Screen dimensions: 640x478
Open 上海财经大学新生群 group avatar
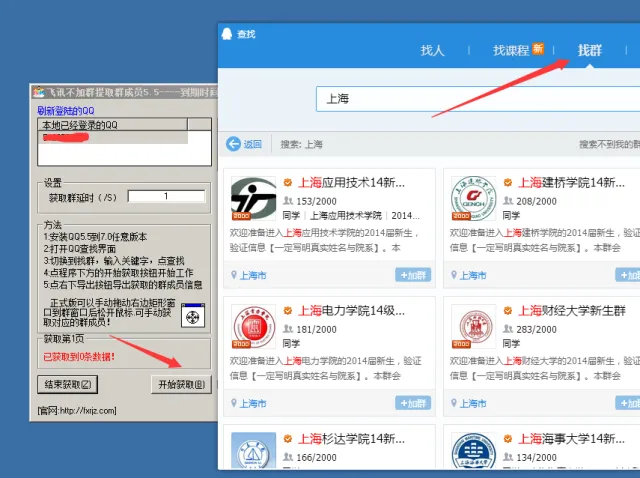coord(473,326)
